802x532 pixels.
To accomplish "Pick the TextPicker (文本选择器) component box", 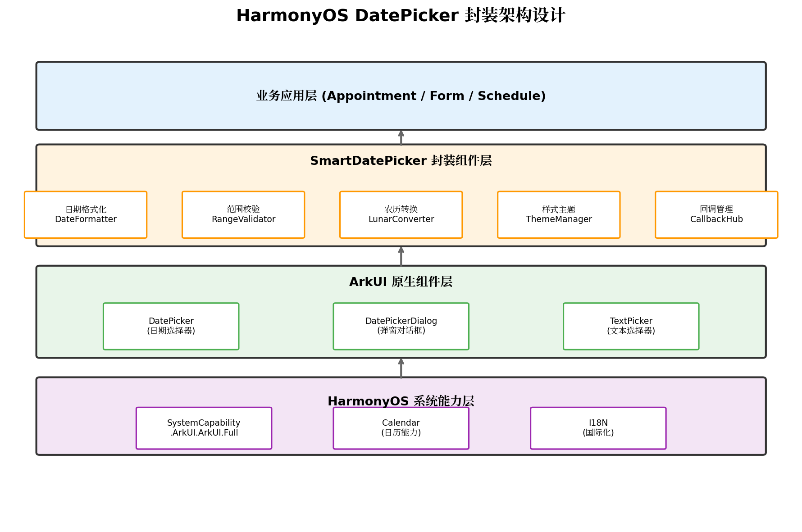I will click(x=631, y=326).
